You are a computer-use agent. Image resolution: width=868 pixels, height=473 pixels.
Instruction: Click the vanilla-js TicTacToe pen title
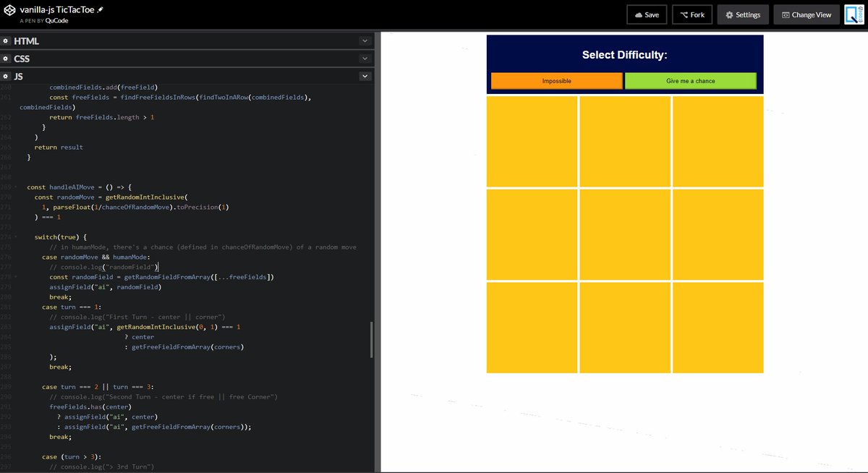[x=58, y=11]
